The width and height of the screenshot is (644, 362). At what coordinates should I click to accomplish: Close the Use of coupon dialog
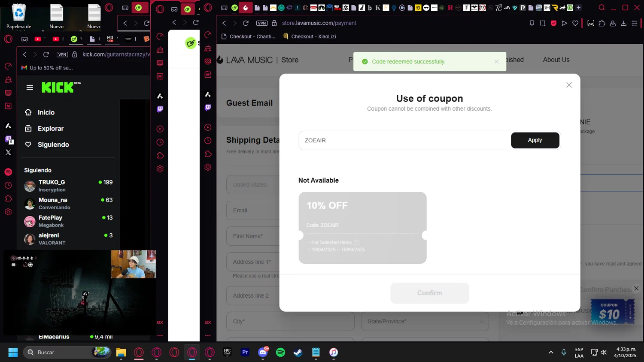point(569,85)
